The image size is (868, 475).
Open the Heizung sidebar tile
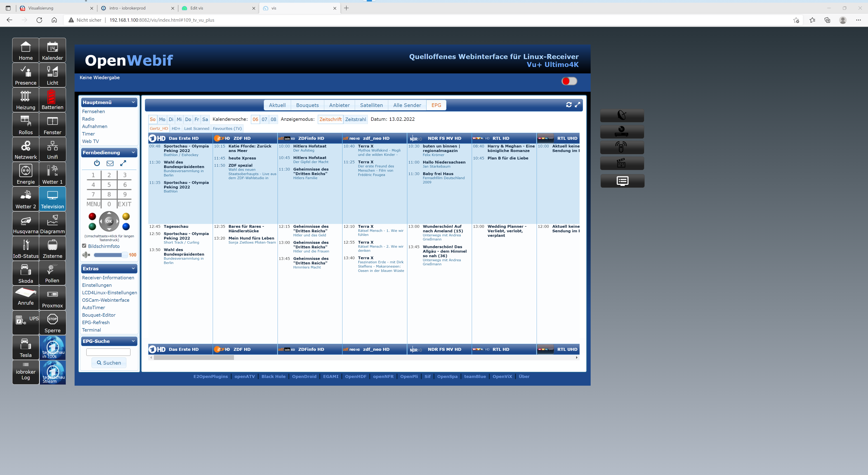click(x=26, y=100)
